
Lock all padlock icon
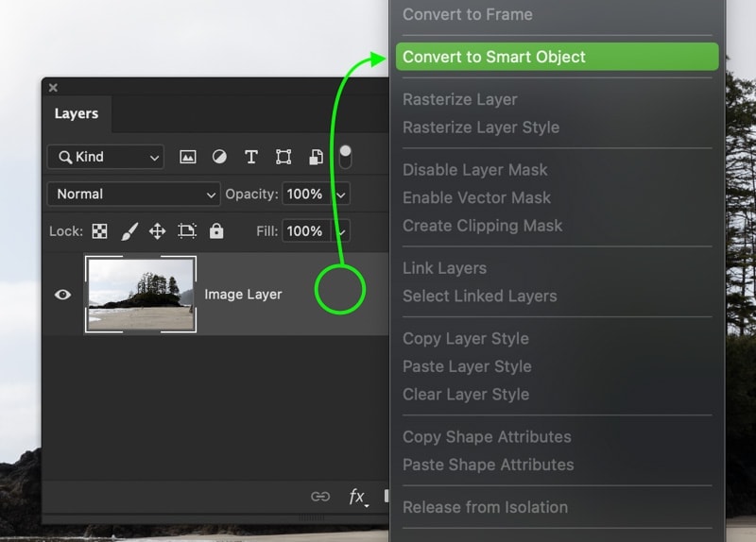click(x=216, y=230)
